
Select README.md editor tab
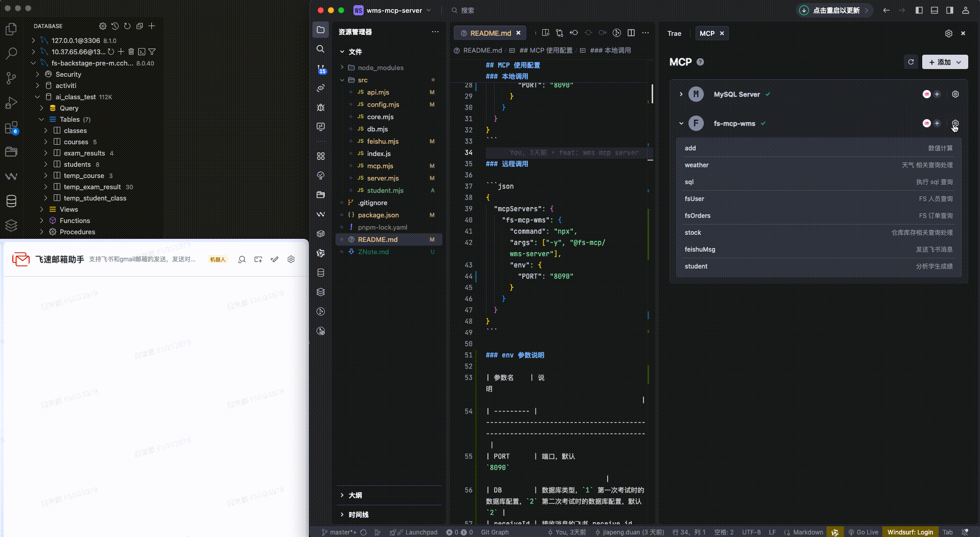(x=490, y=33)
